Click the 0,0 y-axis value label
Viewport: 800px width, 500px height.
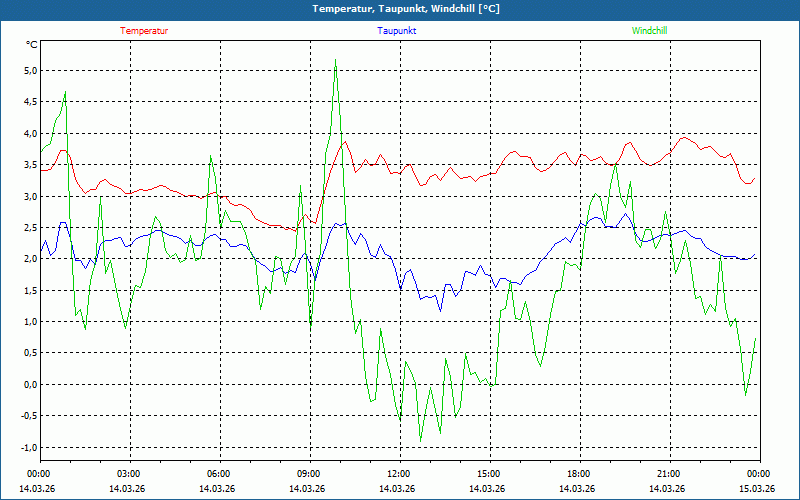click(x=29, y=385)
